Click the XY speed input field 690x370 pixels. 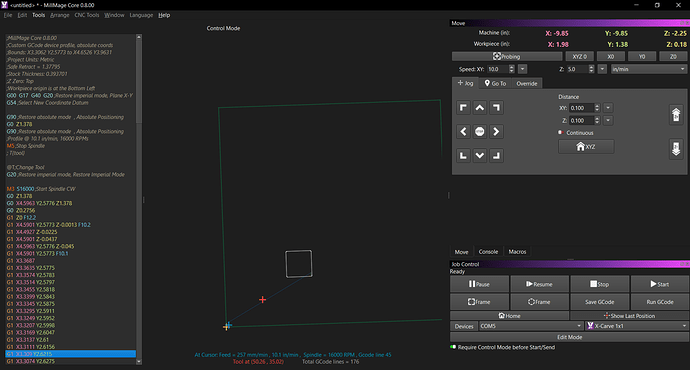(x=497, y=69)
